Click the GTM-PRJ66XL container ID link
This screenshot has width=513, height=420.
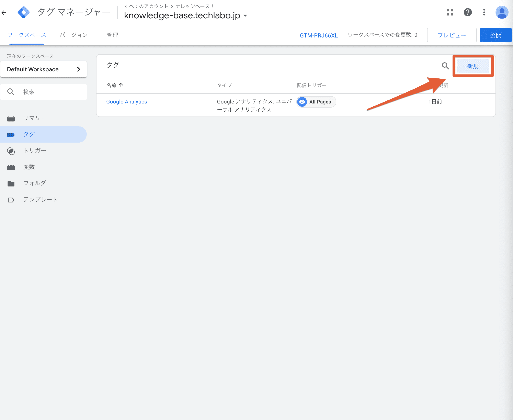click(x=319, y=36)
